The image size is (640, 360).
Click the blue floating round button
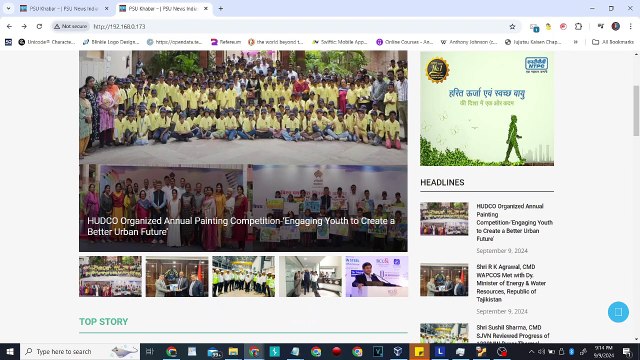click(618, 312)
